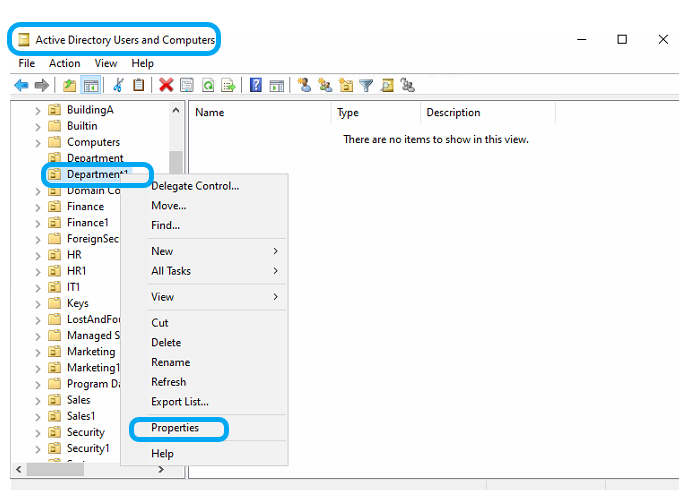Expand the Computers tree node
The image size is (686, 496).
[38, 143]
